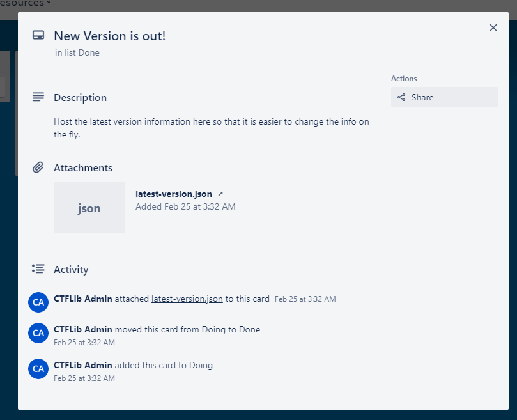The width and height of the screenshot is (517, 420).
Task: Click the Activity list icon
Action: (38, 269)
